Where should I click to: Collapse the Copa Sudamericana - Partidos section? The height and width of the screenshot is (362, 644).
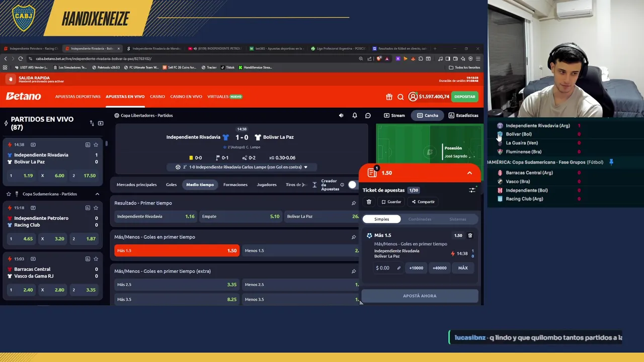(x=97, y=194)
